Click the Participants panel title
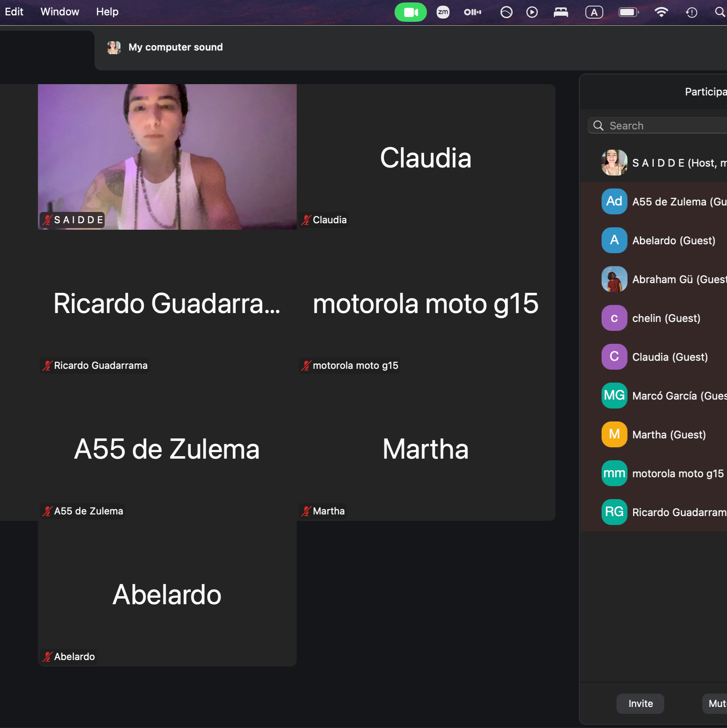The height and width of the screenshot is (728, 727). click(706, 92)
